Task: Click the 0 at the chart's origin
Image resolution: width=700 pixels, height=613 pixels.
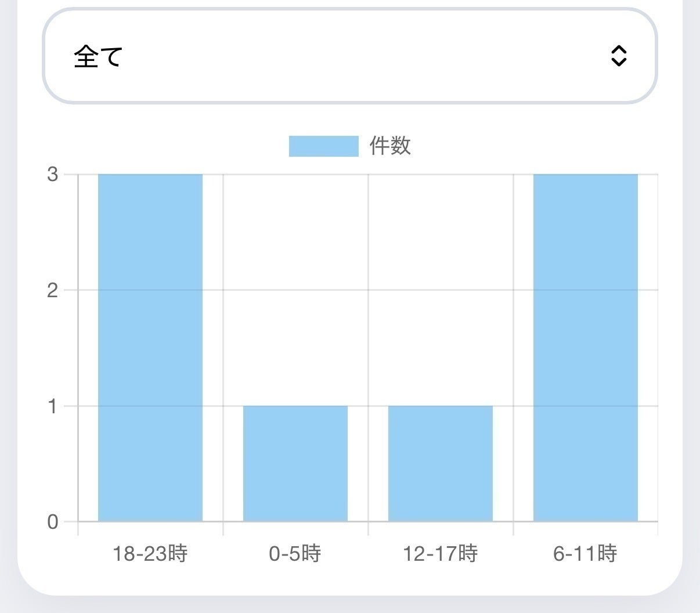Action: pyautogui.click(x=53, y=521)
